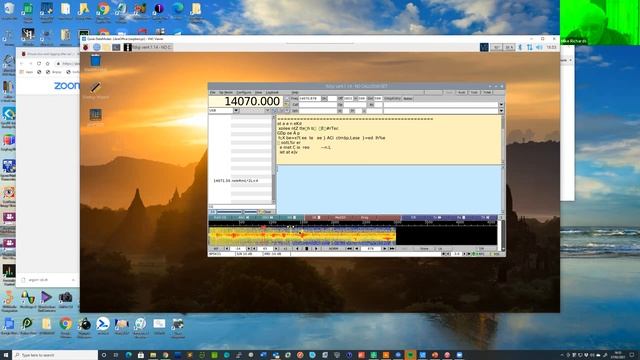640x360 pixels.
Task: Run the ANS macro button
Action: point(244,218)
